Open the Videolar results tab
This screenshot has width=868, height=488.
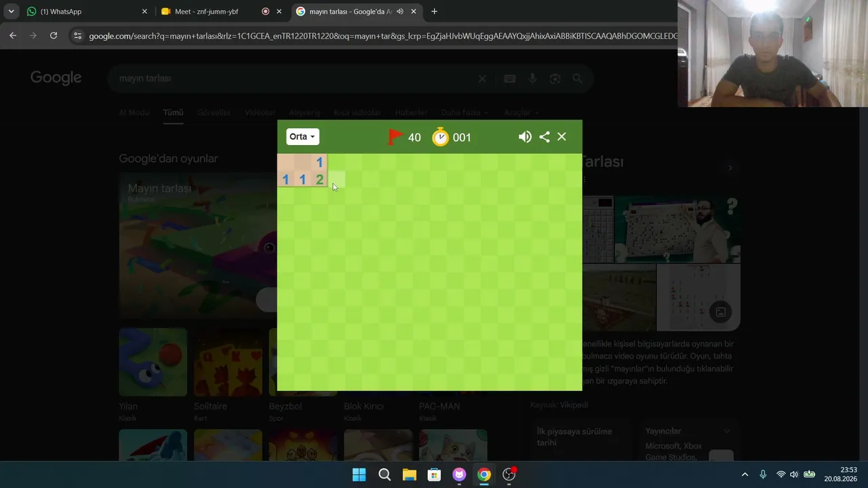coord(260,113)
